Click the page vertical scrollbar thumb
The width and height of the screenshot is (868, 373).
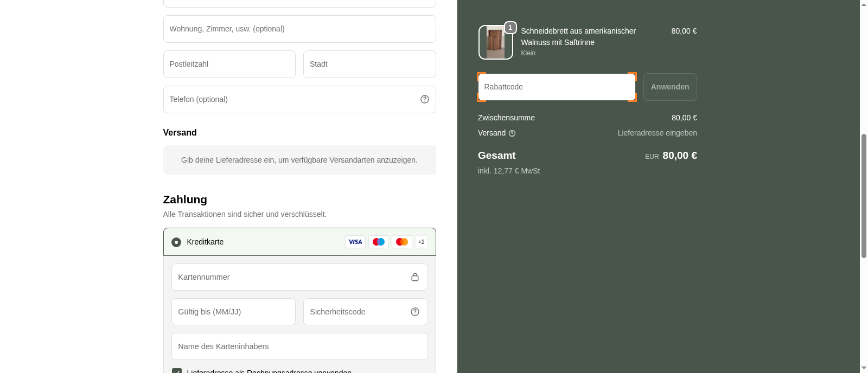point(864,195)
